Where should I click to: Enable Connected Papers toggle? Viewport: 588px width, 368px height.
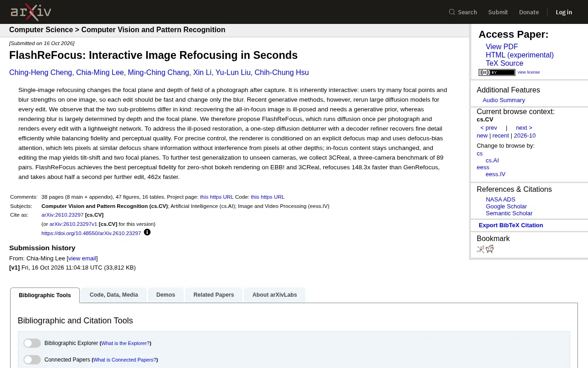32,360
